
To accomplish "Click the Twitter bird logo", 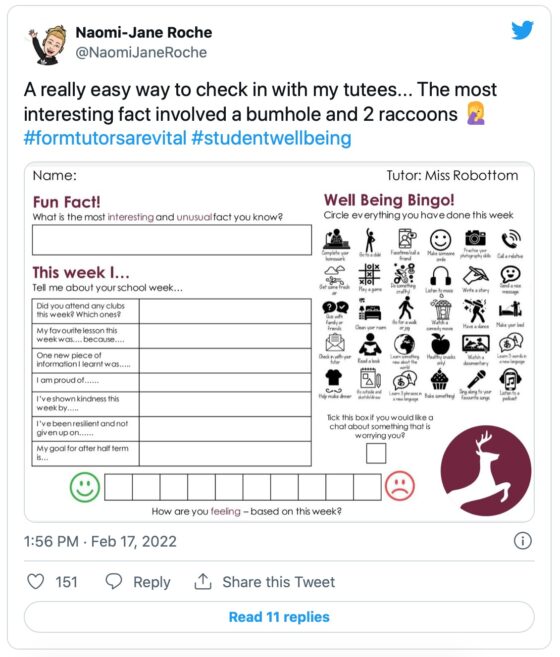I will click(x=522, y=30).
